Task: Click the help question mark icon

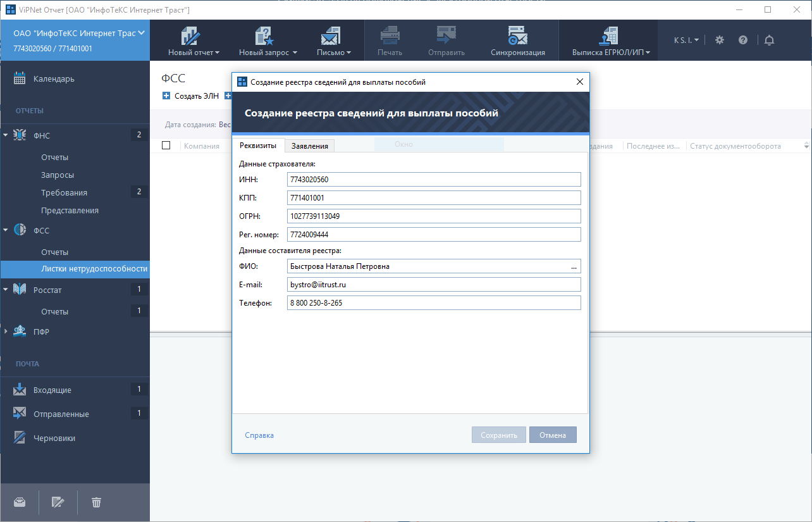Action: [743, 40]
